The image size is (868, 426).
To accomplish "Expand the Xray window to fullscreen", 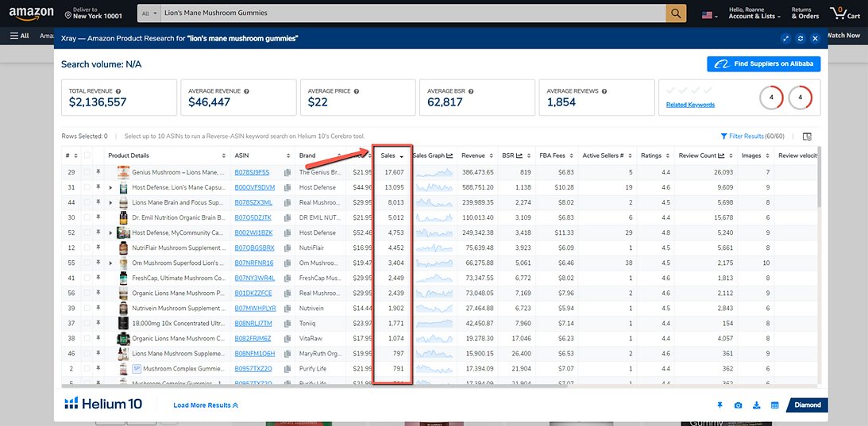I will (x=785, y=38).
